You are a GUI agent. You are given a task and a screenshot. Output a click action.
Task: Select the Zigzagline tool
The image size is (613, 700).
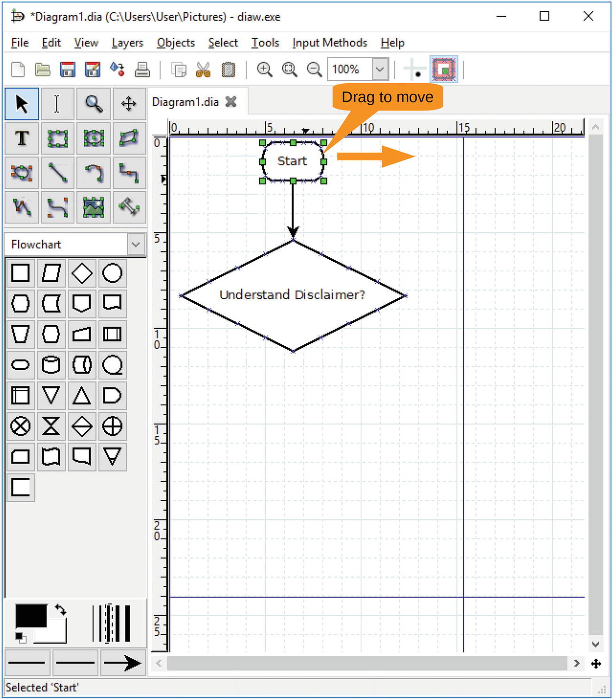coord(129,173)
